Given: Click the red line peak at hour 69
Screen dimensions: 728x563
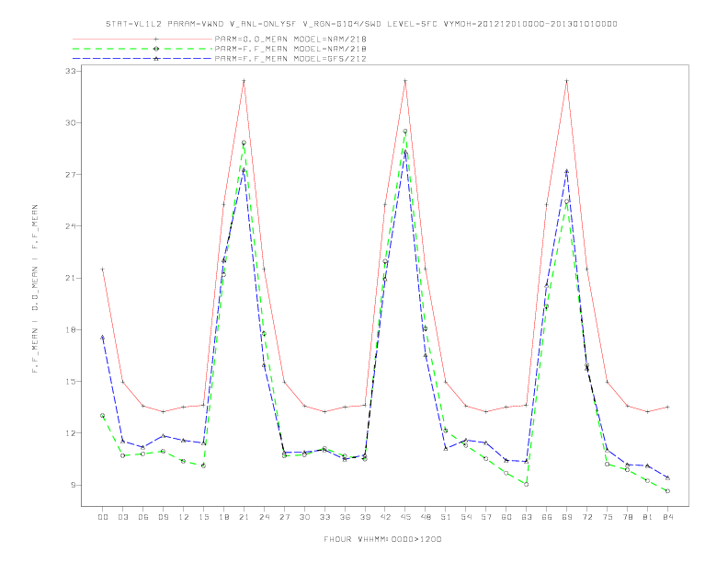Looking at the screenshot, I should pos(567,81).
